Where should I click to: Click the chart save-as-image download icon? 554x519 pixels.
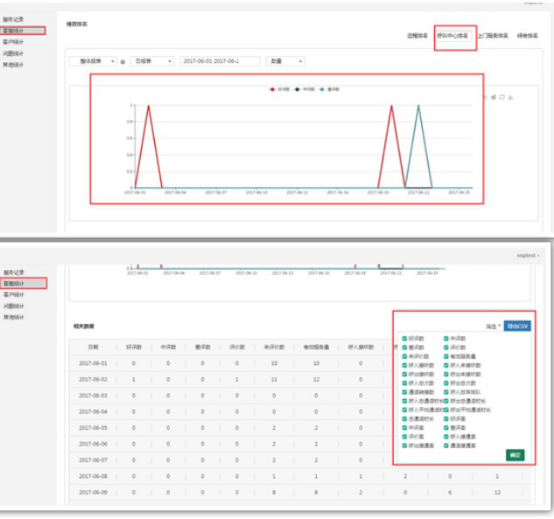511,97
